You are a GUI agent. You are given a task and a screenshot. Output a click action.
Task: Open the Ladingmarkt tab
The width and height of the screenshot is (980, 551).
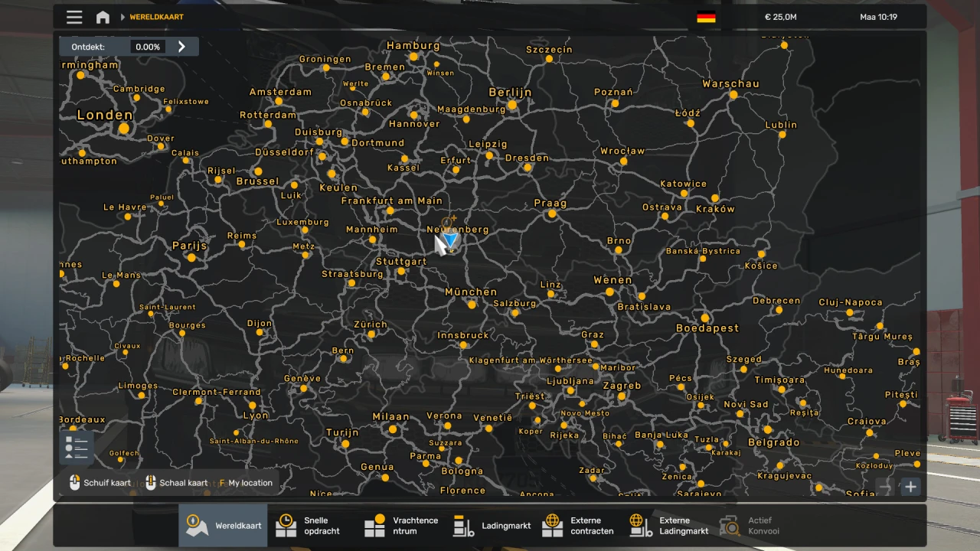click(x=491, y=526)
